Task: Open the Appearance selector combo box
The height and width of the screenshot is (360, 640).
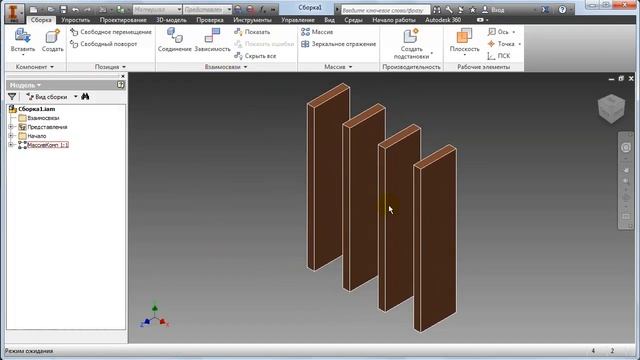Action: [207, 9]
